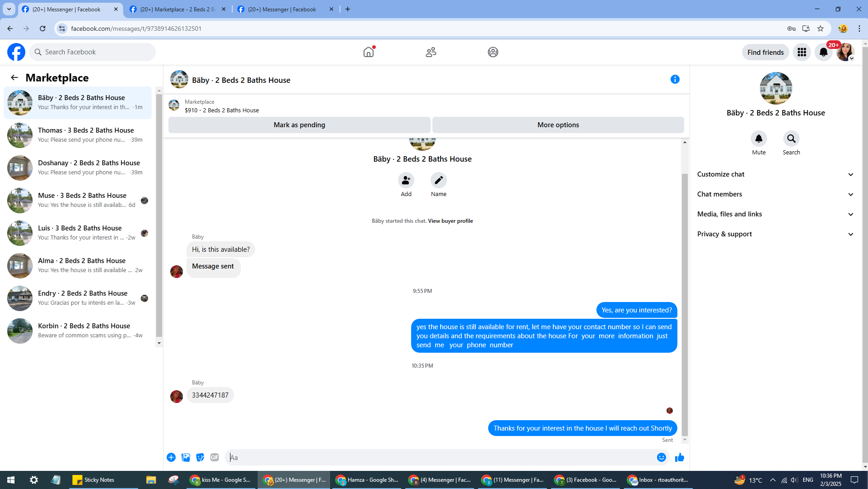This screenshot has width=868, height=489.
Task: Open the Chrome tab search dropdown
Action: tap(9, 9)
